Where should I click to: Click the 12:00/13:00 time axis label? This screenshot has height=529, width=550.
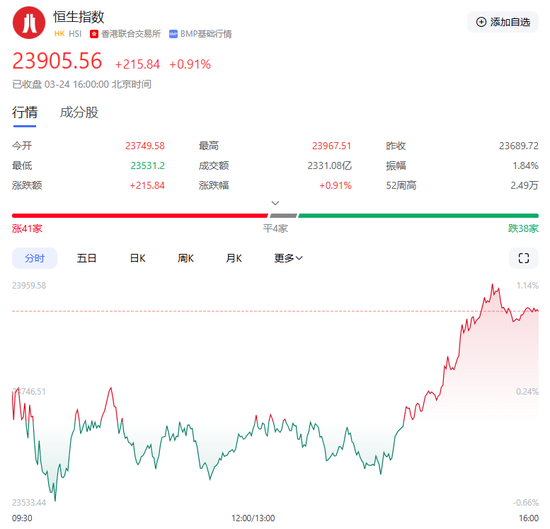point(253,518)
